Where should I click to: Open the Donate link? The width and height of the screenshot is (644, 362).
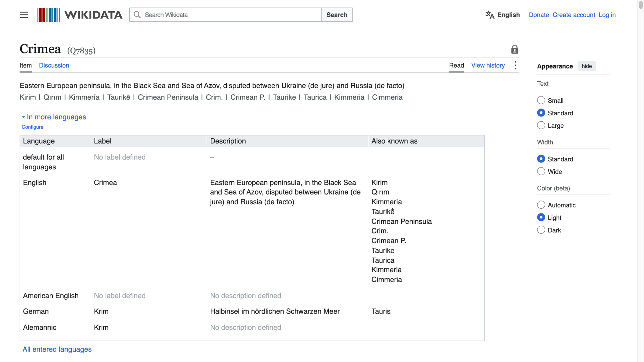(539, 15)
